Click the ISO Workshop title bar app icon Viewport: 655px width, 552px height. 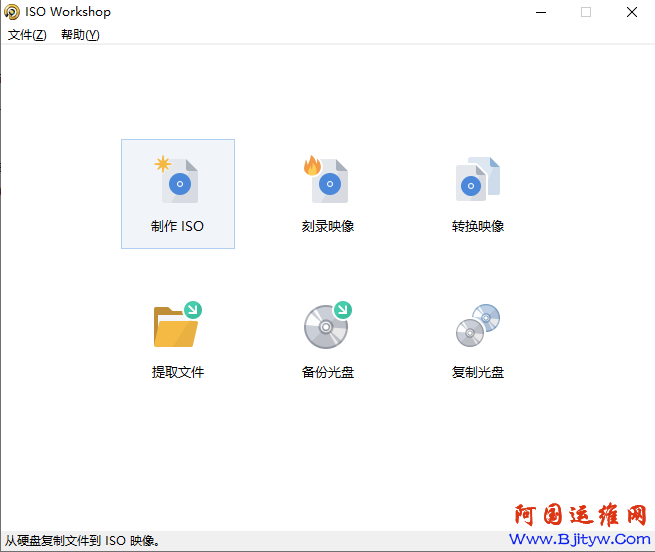click(13, 12)
